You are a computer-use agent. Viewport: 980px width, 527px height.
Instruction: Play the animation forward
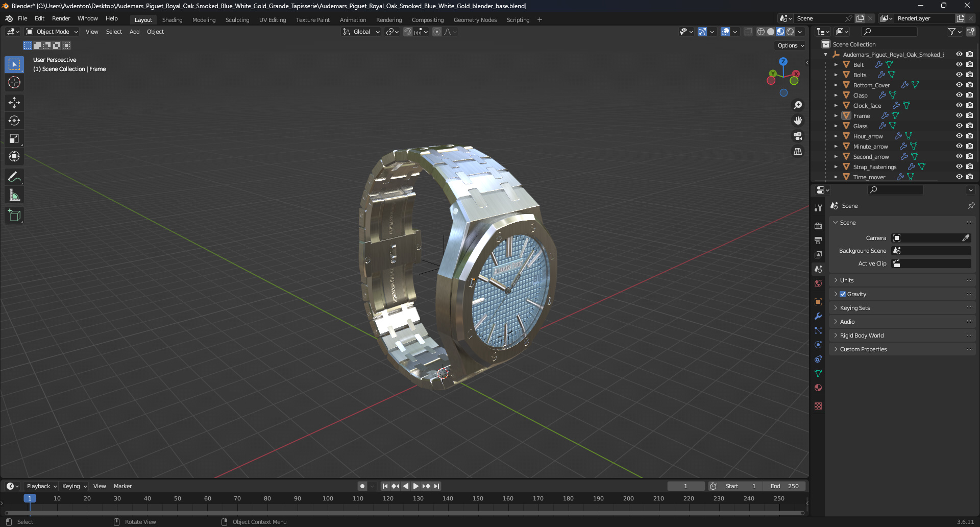point(415,486)
